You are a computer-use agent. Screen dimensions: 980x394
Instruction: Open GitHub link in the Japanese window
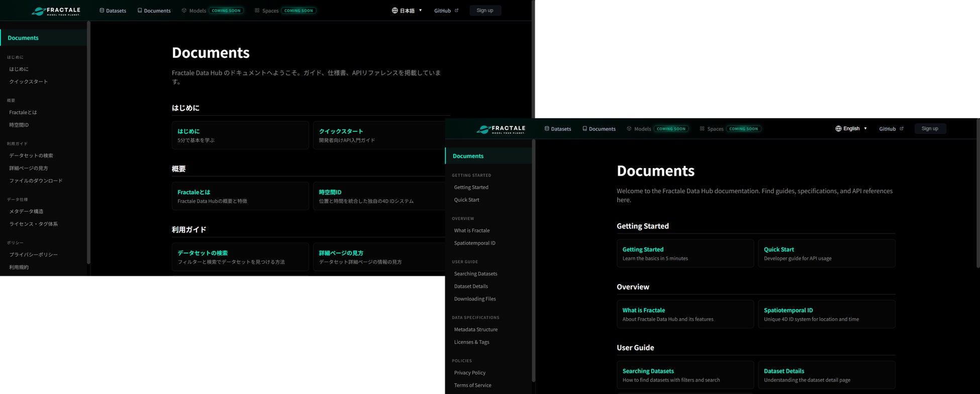pos(443,11)
